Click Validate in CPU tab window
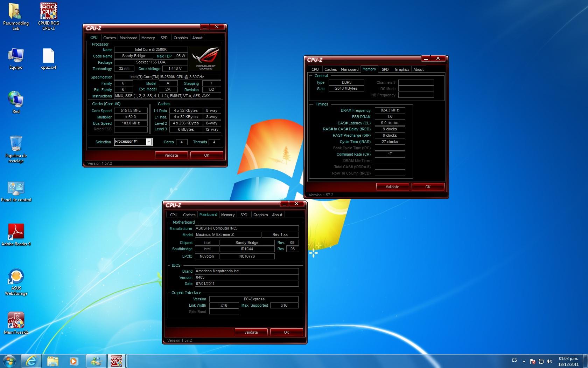The image size is (588, 368). [171, 155]
